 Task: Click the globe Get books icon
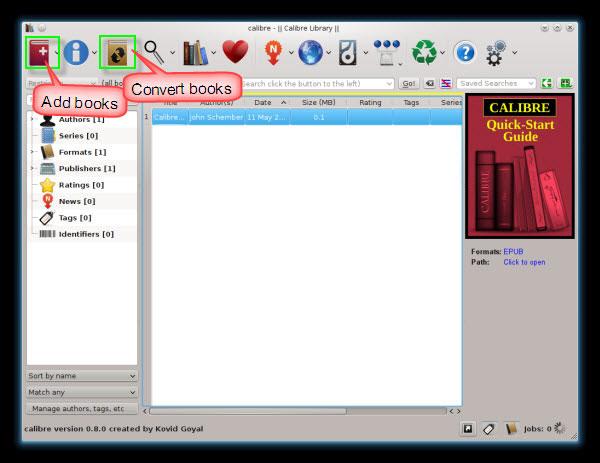pos(310,52)
